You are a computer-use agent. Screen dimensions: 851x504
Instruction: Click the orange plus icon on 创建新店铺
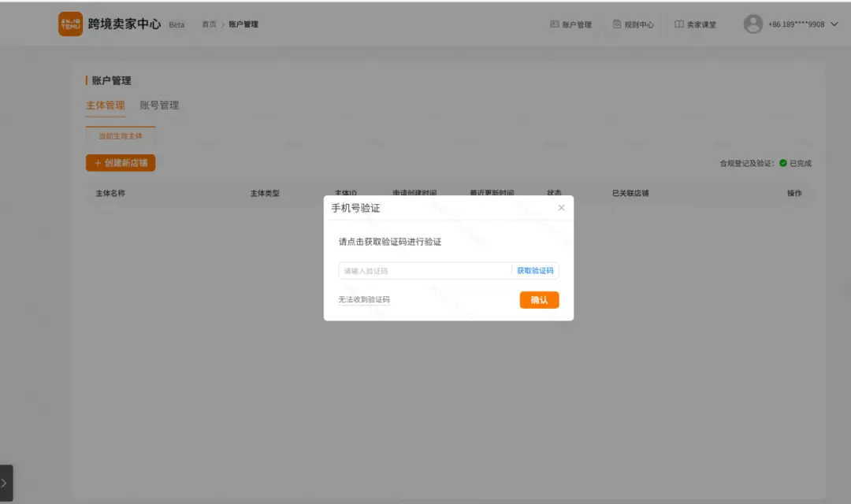(98, 163)
